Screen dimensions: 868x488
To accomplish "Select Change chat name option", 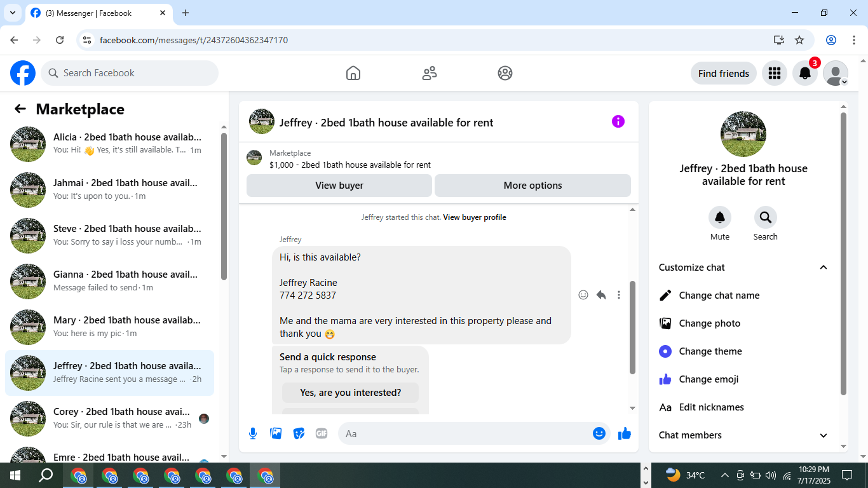I will coord(743,295).
